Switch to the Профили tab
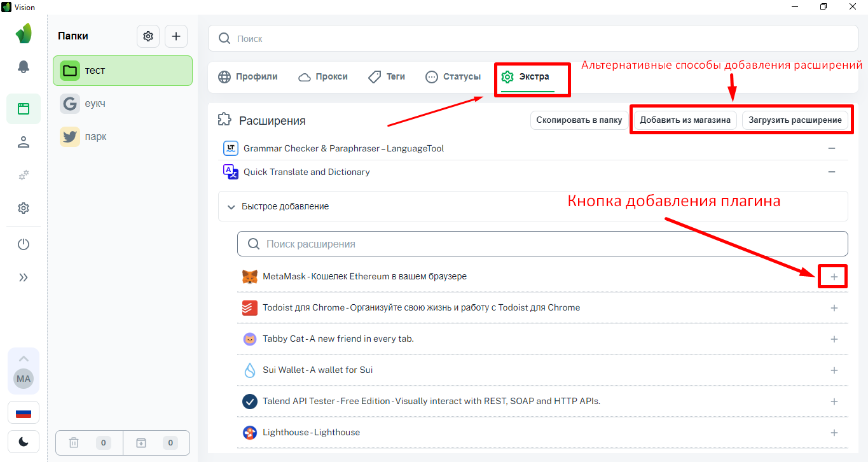The image size is (868, 462). [247, 76]
